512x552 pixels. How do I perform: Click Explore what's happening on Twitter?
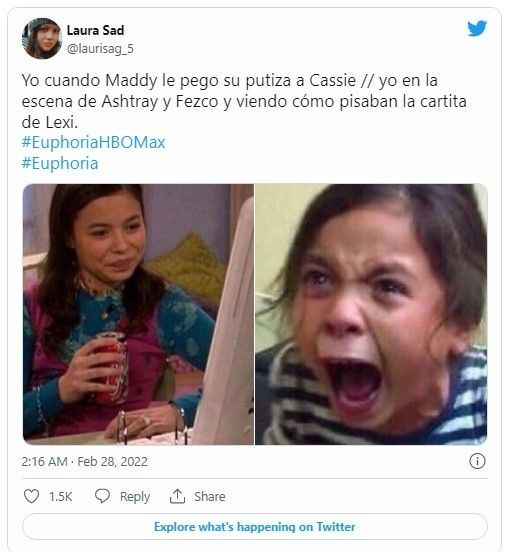pos(255,527)
